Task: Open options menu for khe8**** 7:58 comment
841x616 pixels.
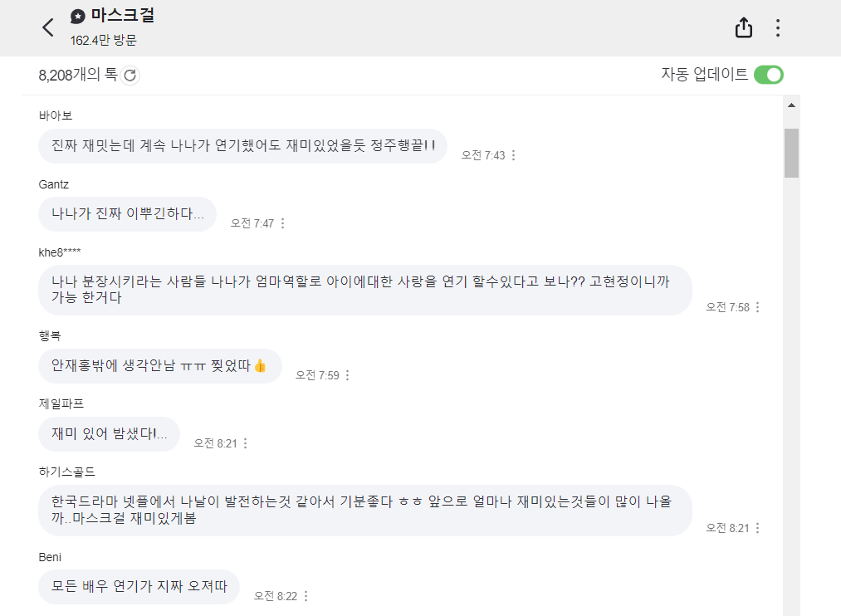Action: click(x=757, y=307)
